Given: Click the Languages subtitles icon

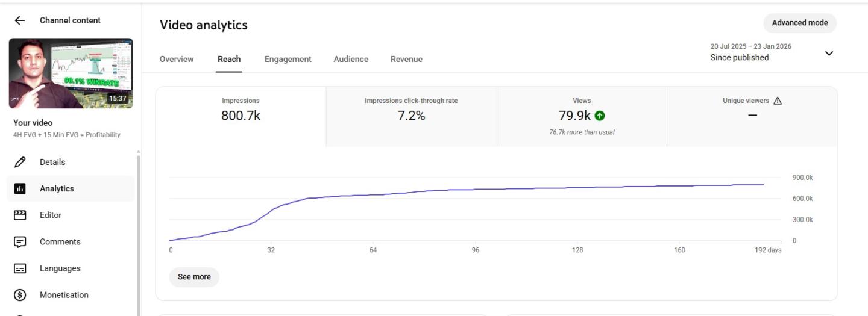Looking at the screenshot, I should coord(20,268).
